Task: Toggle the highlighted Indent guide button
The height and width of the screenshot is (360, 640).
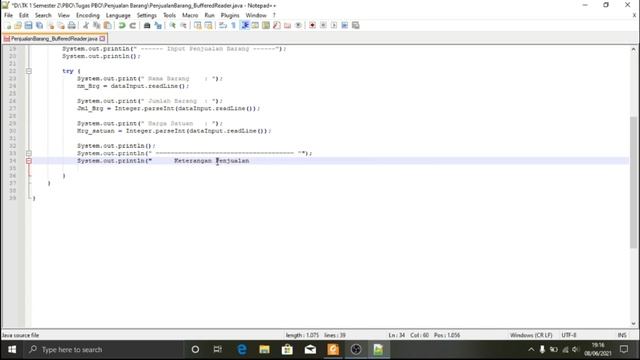Action: [x=245, y=25]
